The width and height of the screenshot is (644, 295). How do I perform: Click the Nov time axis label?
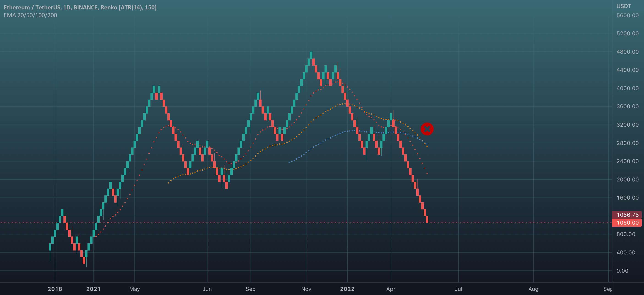[x=306, y=289]
